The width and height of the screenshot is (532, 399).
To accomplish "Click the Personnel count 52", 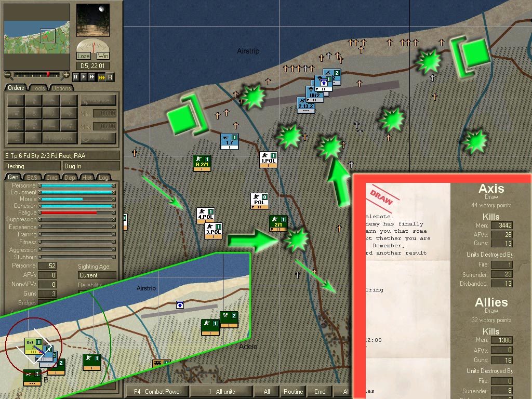I will (x=47, y=265).
